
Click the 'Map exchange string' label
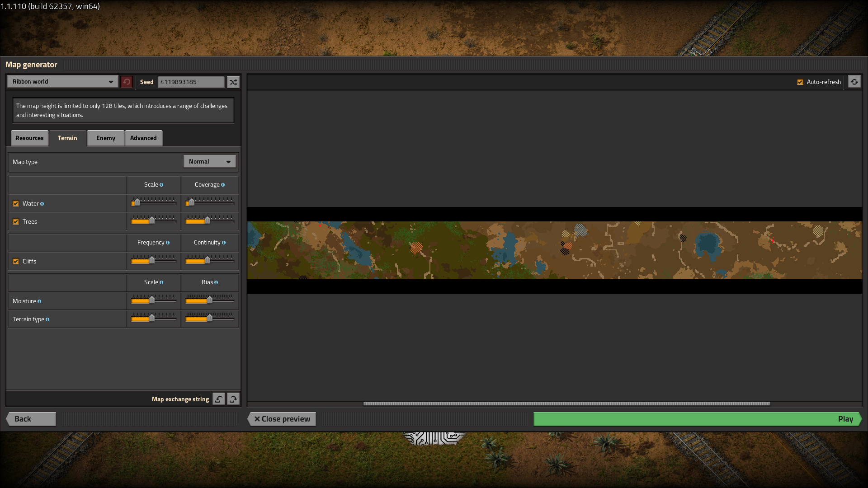(180, 399)
